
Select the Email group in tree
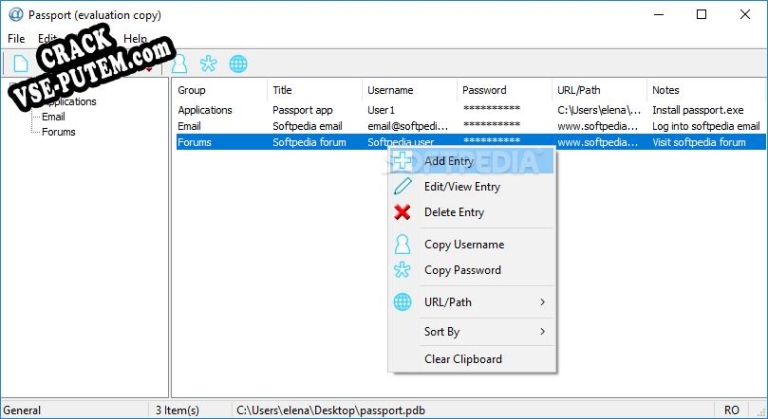click(x=54, y=117)
